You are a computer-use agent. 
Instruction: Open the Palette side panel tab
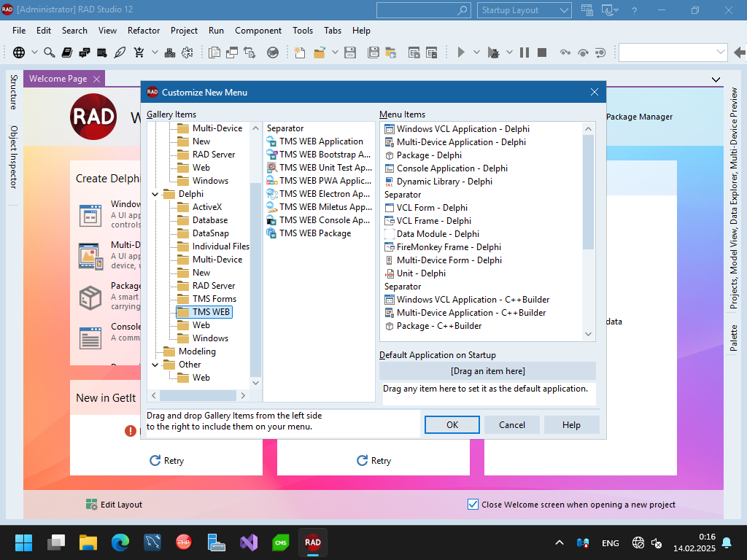[734, 338]
